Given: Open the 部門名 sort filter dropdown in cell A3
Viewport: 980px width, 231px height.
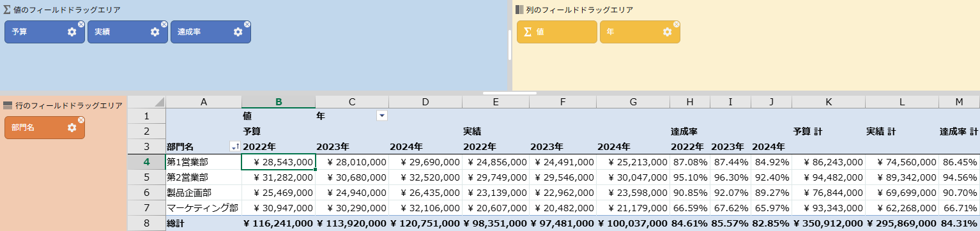Looking at the screenshot, I should (x=234, y=147).
